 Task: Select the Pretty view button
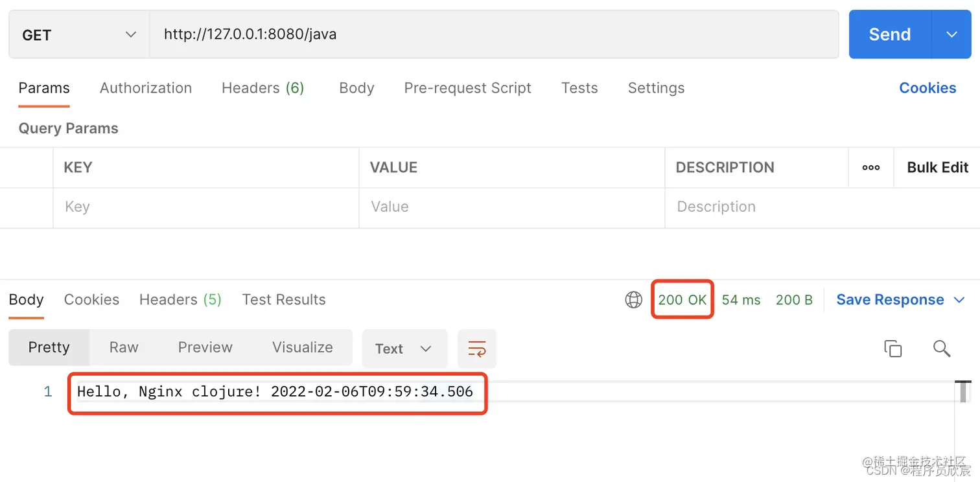pyautogui.click(x=49, y=347)
